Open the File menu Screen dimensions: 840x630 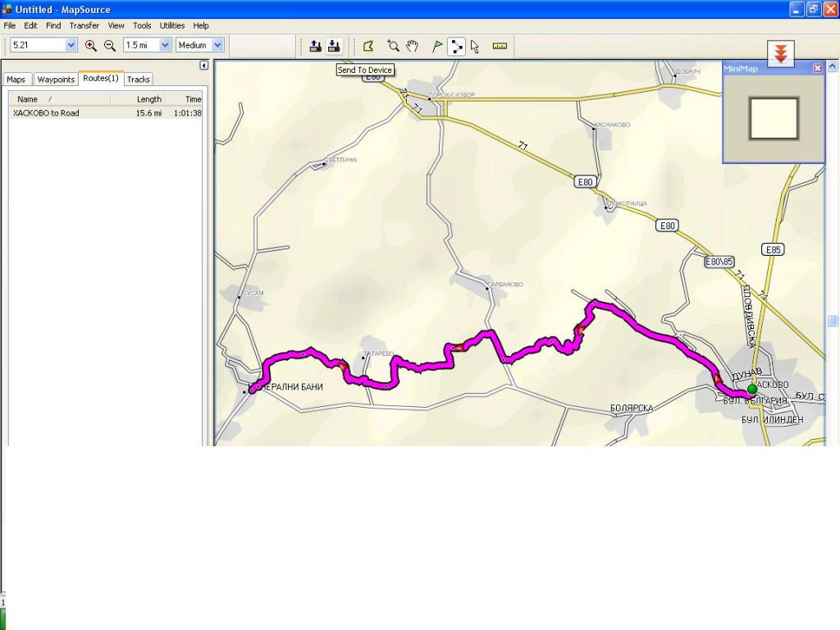[x=10, y=25]
